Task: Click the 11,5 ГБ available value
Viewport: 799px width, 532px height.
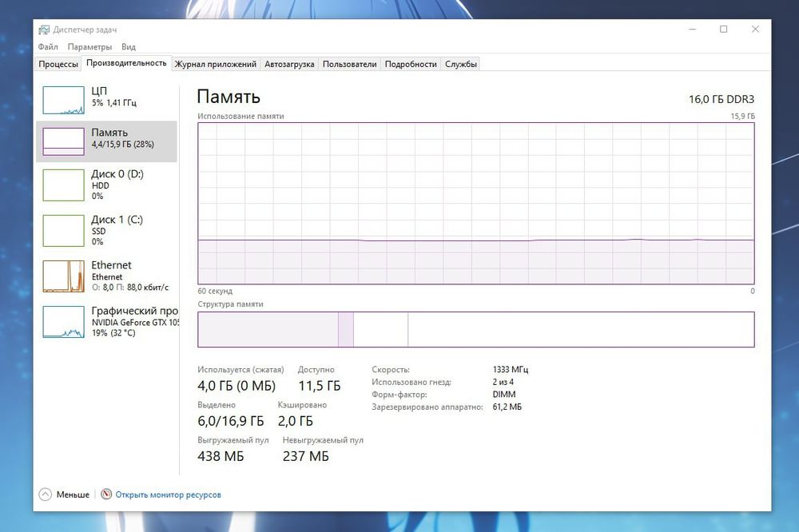Action: (x=319, y=386)
